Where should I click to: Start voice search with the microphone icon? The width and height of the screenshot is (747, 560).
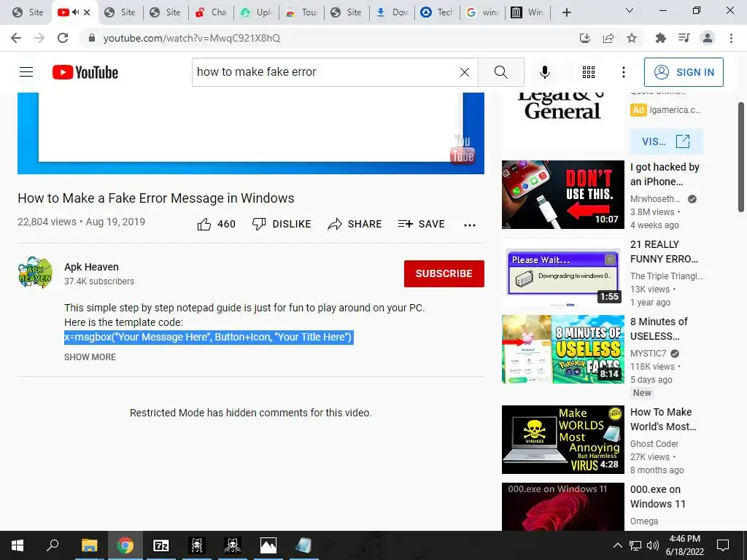(545, 72)
